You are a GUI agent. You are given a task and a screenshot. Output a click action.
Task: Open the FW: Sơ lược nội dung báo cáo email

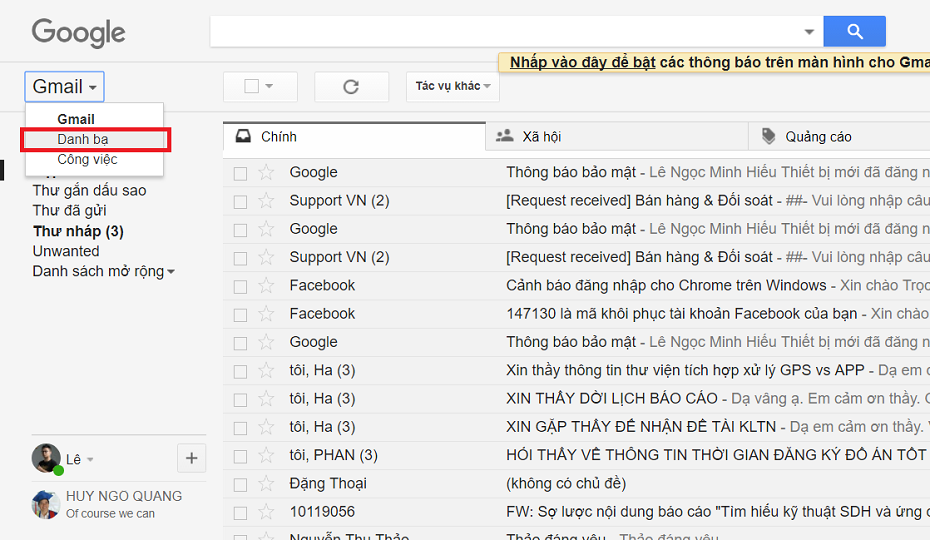tap(577, 512)
